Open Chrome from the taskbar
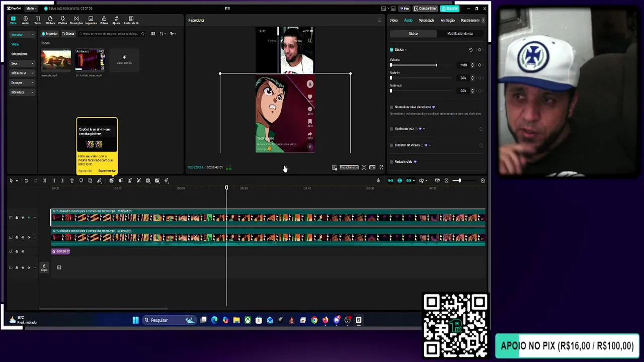The image size is (644, 362). click(314, 320)
